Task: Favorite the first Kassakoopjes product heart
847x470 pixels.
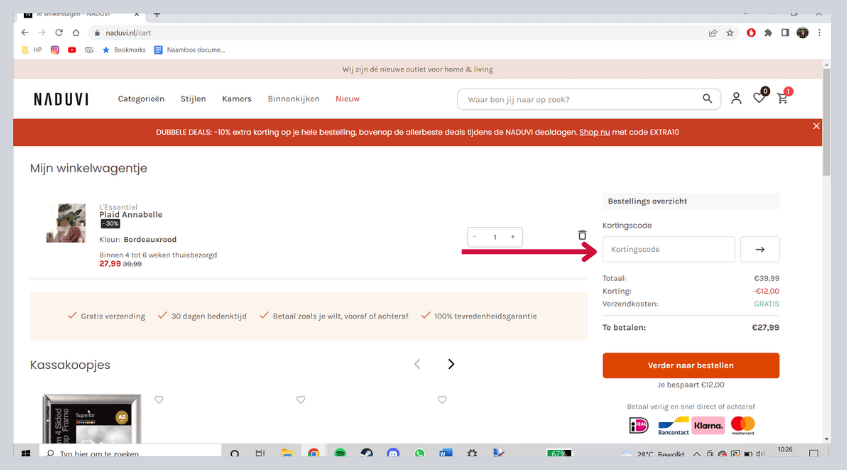Action: (x=159, y=400)
